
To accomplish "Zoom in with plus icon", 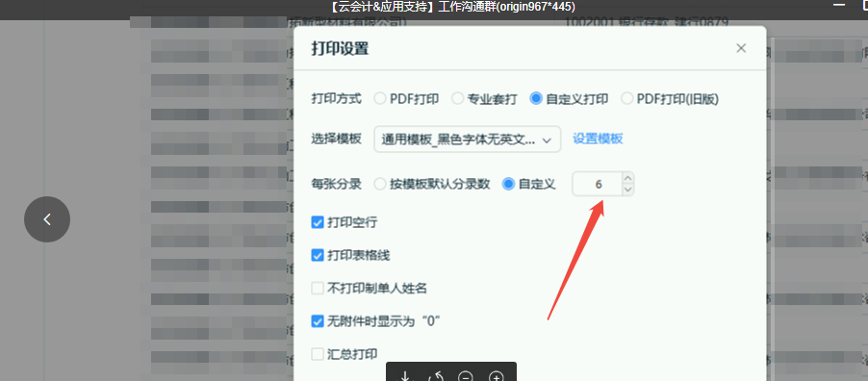I will click(x=497, y=377).
